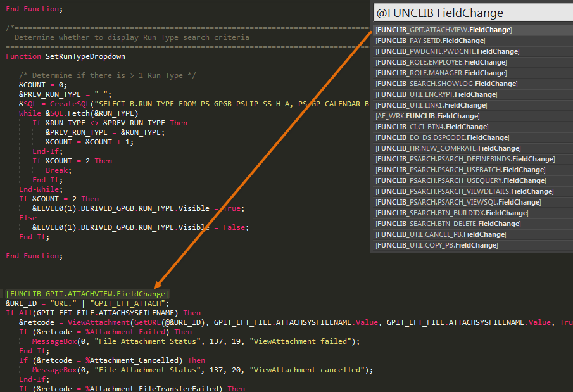Click the Visible = False; assignment line

point(141,227)
